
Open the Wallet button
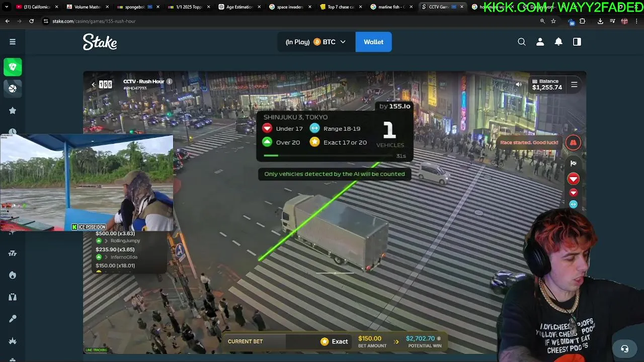[373, 42]
